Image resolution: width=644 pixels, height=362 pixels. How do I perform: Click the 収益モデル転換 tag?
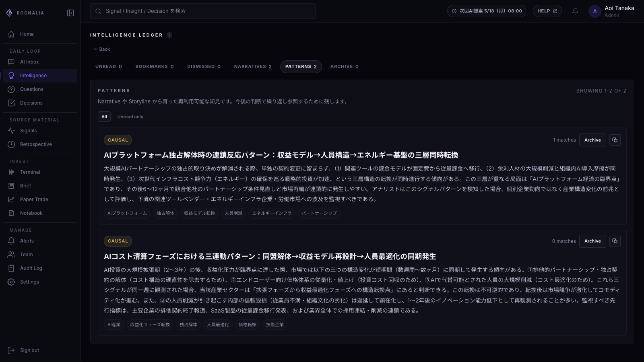(200, 213)
